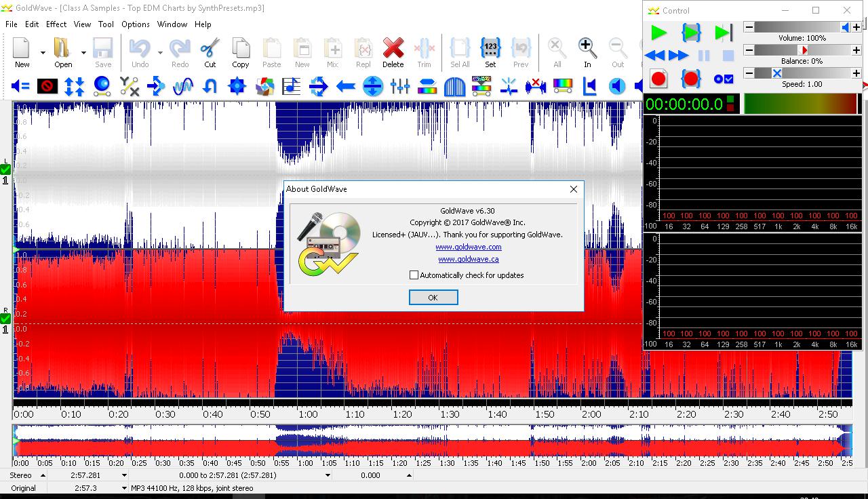Open the File menu

12,24
